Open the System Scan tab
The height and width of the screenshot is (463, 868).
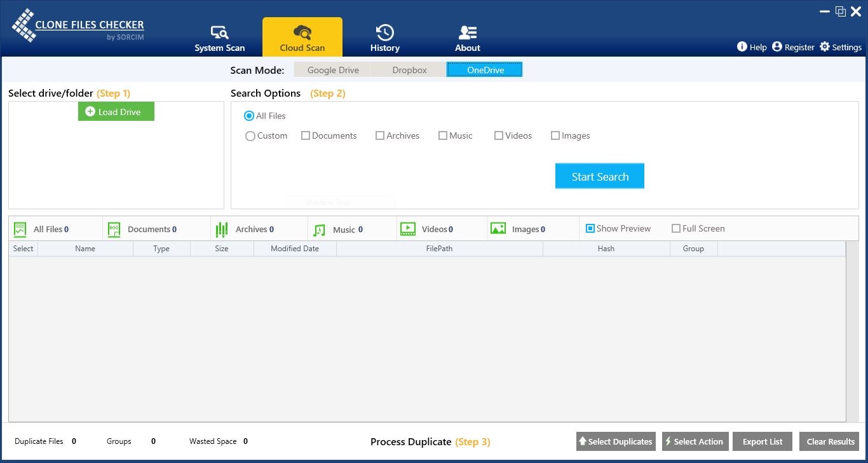[219, 38]
